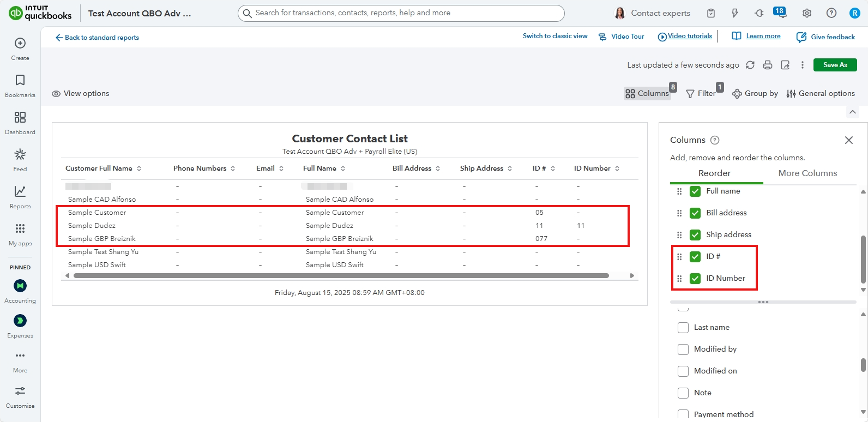Go back to standard reports
The height and width of the screenshot is (422, 868).
[x=97, y=38]
